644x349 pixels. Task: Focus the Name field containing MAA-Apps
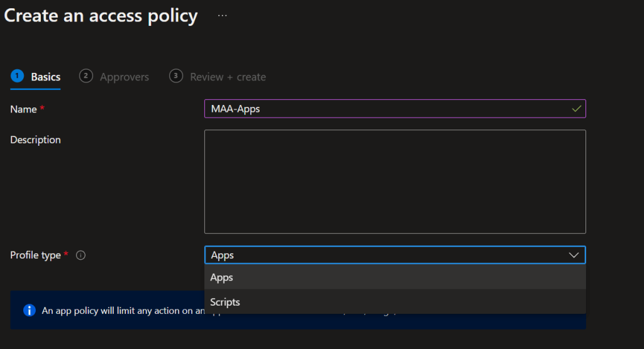[x=377, y=109]
